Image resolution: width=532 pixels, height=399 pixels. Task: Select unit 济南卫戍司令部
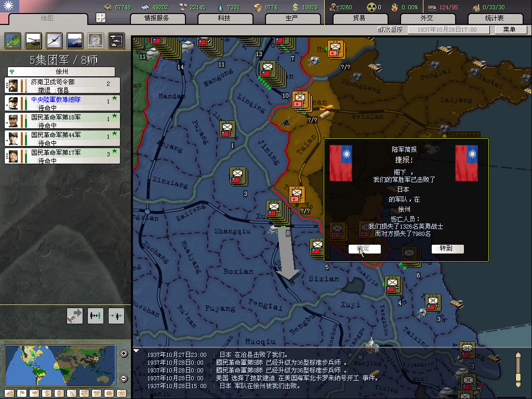click(62, 85)
